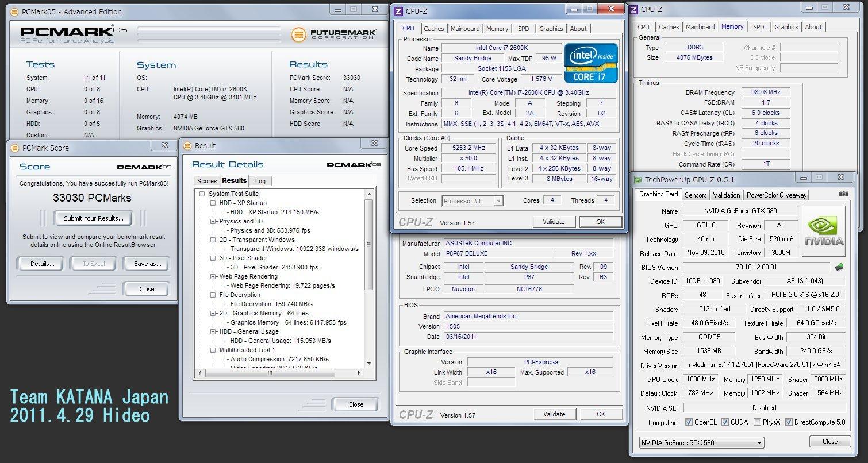Click the CPU-Z title bar Z icon
This screenshot has width=868, height=463.
point(398,11)
